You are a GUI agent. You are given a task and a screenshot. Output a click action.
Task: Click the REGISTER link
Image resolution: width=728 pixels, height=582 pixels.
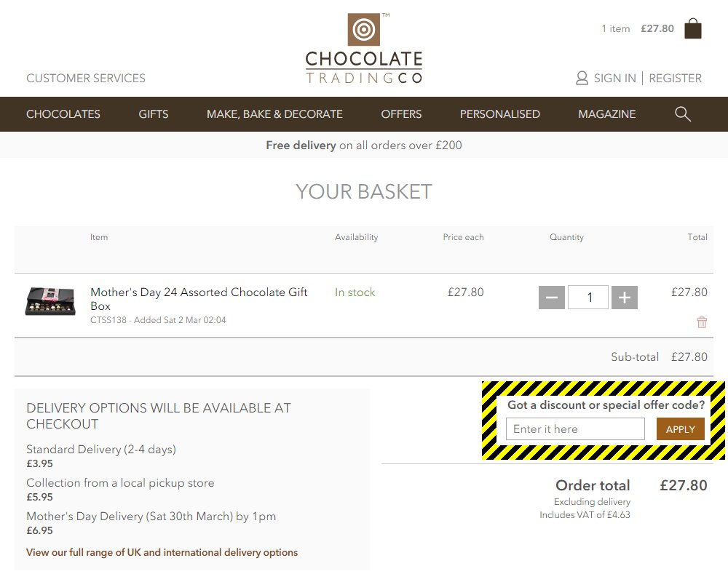click(675, 78)
